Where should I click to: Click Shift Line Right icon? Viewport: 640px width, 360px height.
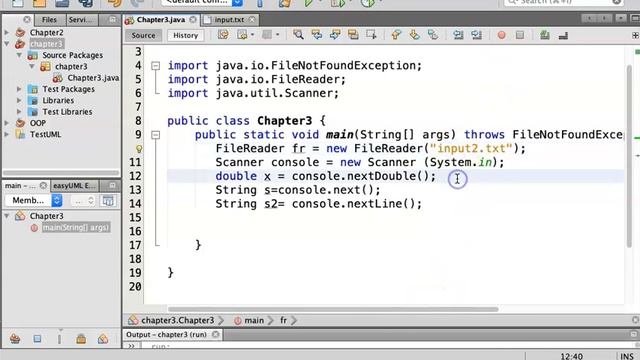pyautogui.click(x=476, y=35)
